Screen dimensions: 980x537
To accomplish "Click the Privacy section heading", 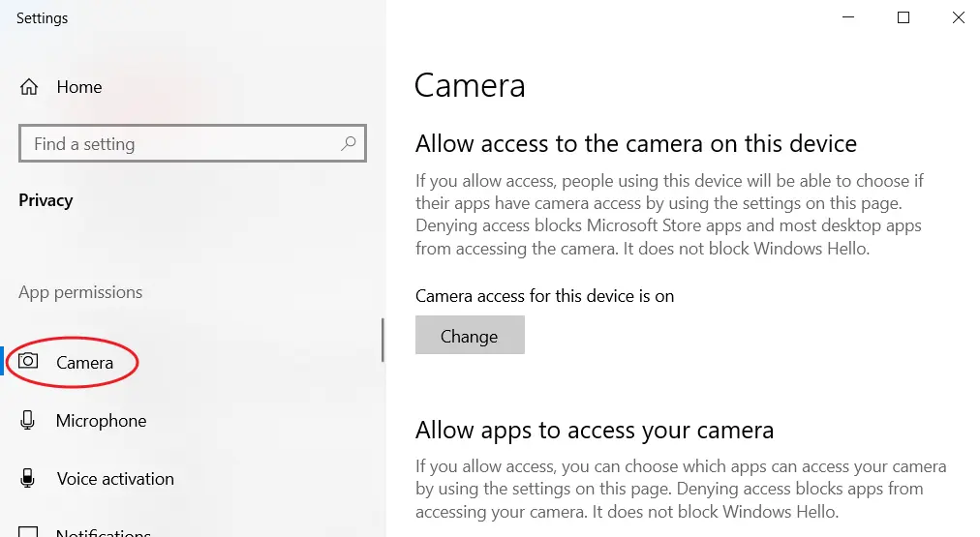I will point(46,200).
